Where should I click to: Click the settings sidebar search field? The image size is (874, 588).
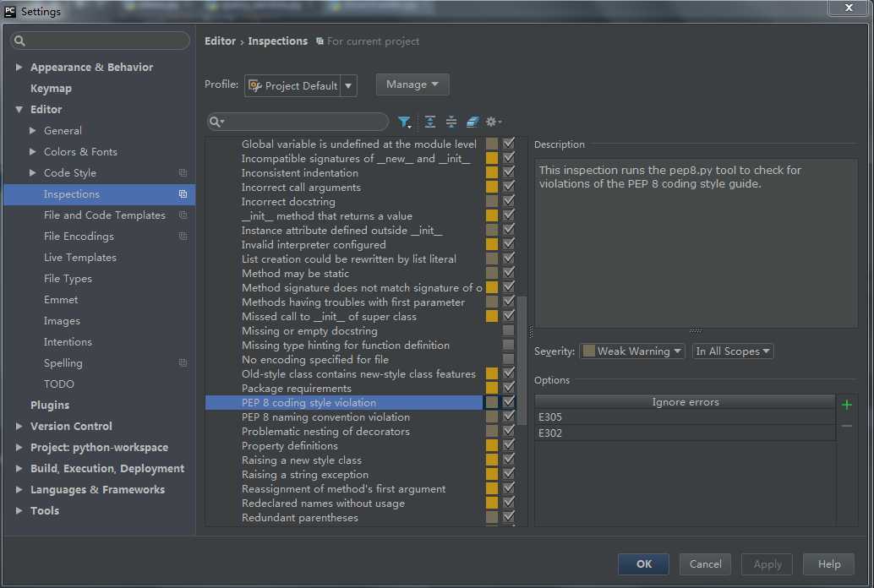101,41
